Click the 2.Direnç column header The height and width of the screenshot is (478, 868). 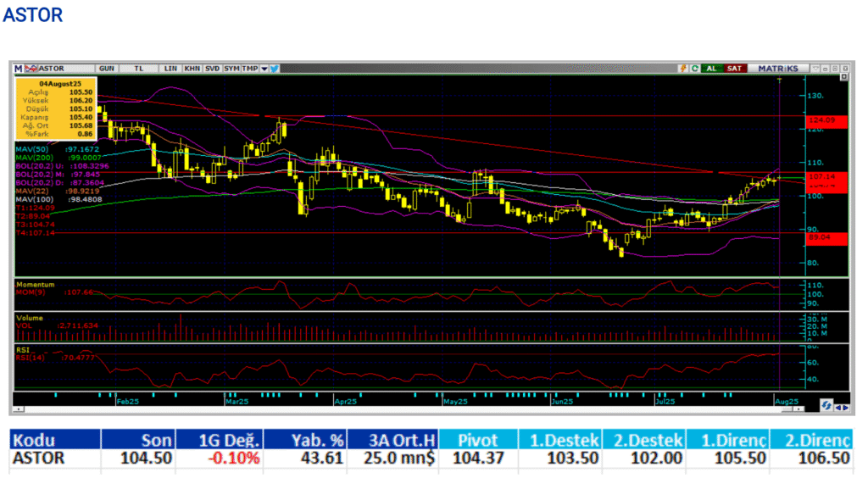coord(811,441)
